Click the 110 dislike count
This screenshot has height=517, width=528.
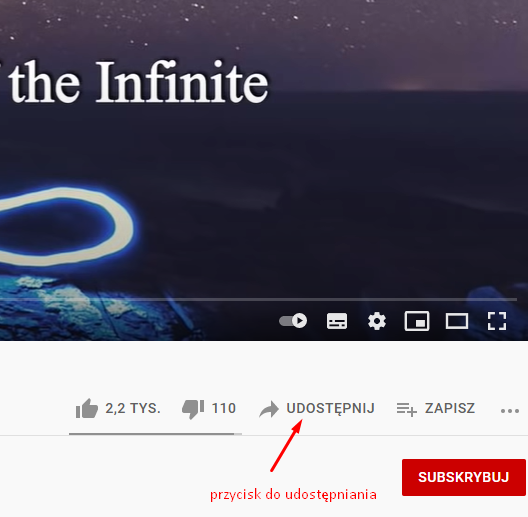coord(224,408)
